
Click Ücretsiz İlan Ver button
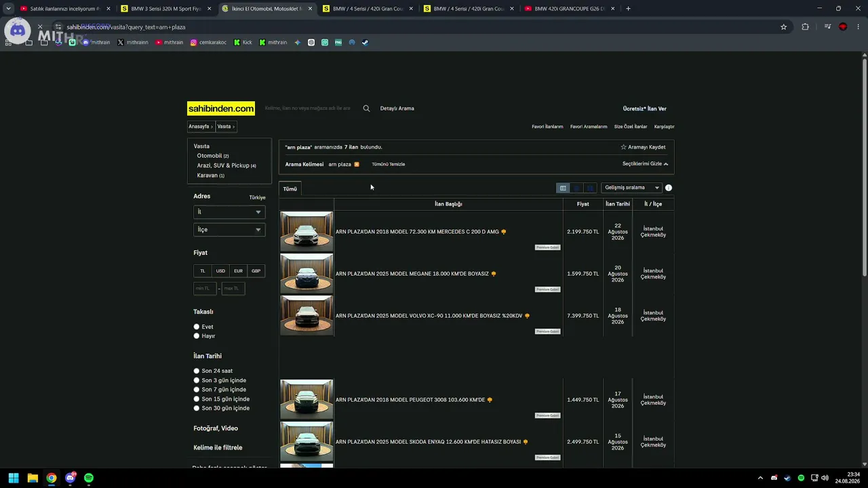645,108
